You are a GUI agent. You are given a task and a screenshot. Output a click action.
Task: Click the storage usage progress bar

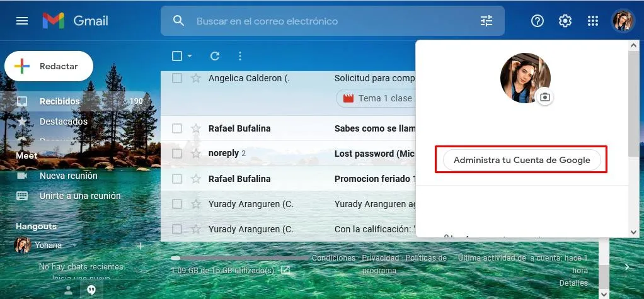[239, 258]
